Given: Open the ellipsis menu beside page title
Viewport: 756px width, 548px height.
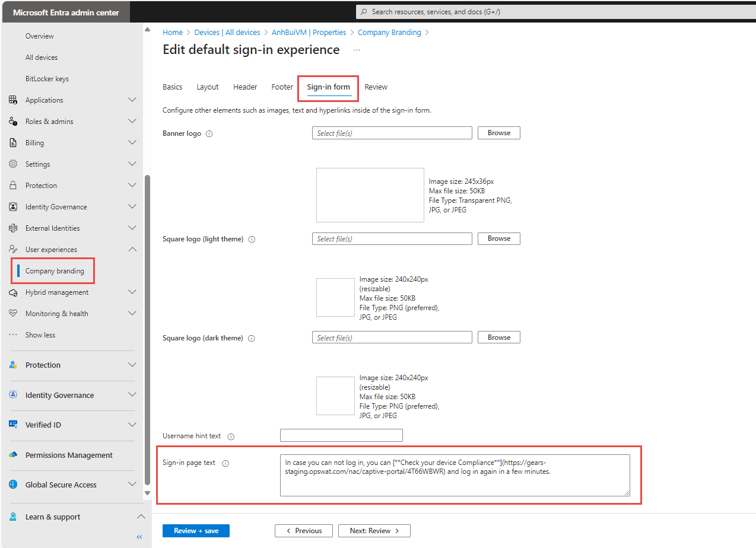Looking at the screenshot, I should coord(357,50).
